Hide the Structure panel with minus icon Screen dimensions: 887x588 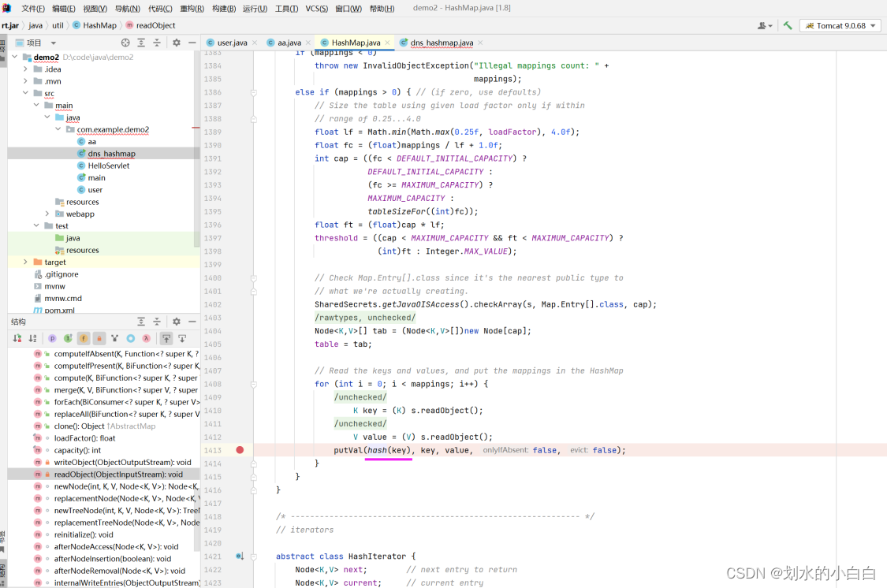(192, 321)
